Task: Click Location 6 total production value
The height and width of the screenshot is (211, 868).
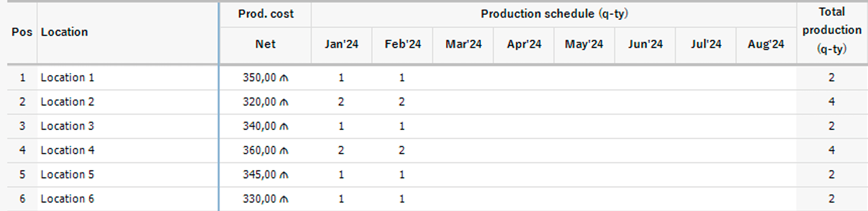Action: coord(832,199)
